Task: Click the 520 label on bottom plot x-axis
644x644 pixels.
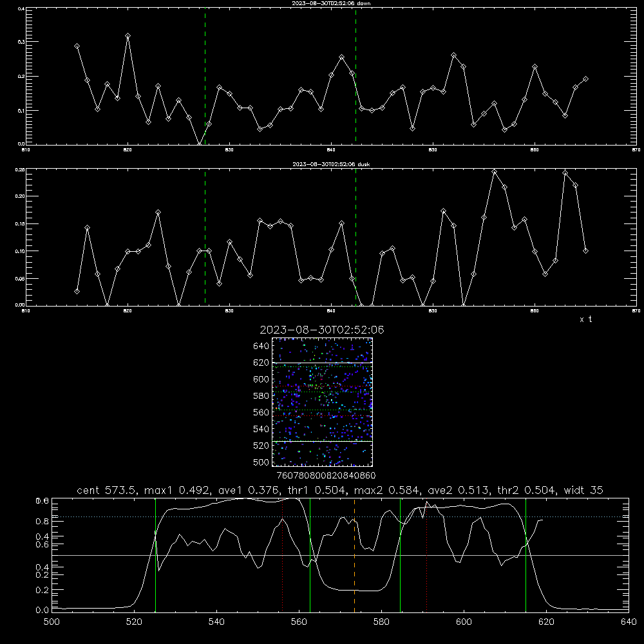Action: point(134,622)
